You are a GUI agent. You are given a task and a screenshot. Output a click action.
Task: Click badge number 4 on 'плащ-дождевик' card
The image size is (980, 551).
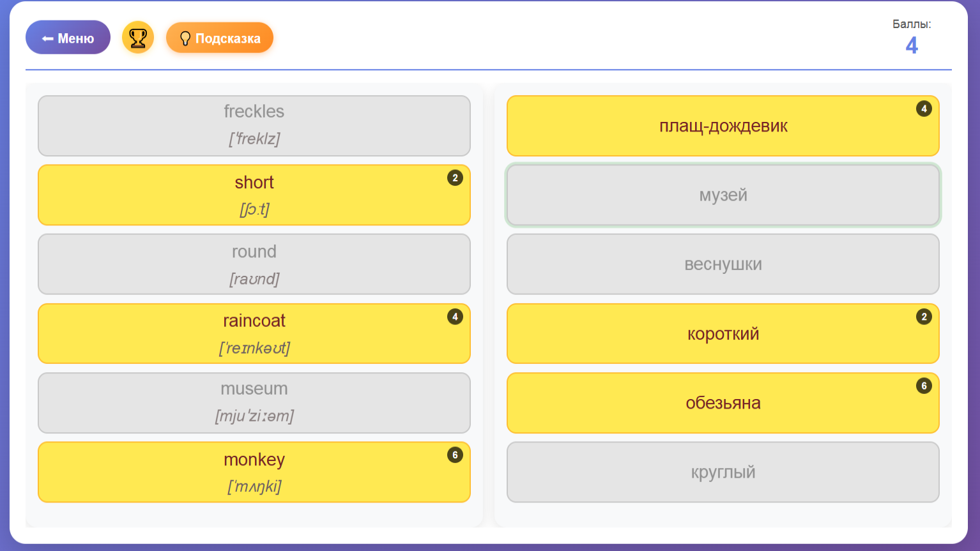pyautogui.click(x=924, y=109)
